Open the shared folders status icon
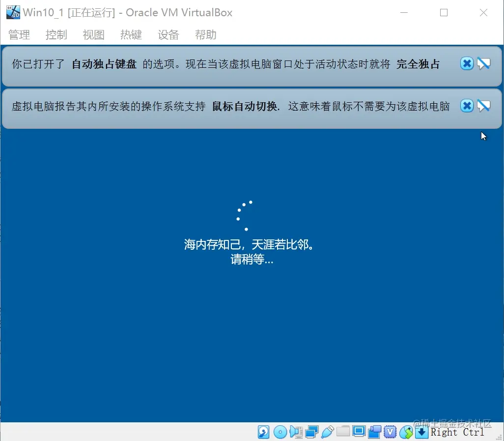Viewport: 504px width, 441px height. (x=343, y=432)
